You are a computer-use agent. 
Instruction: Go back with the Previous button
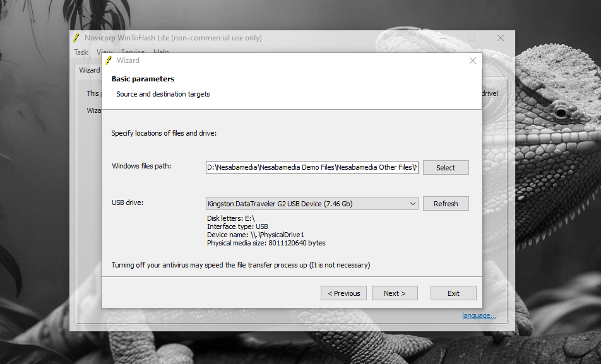(x=343, y=293)
